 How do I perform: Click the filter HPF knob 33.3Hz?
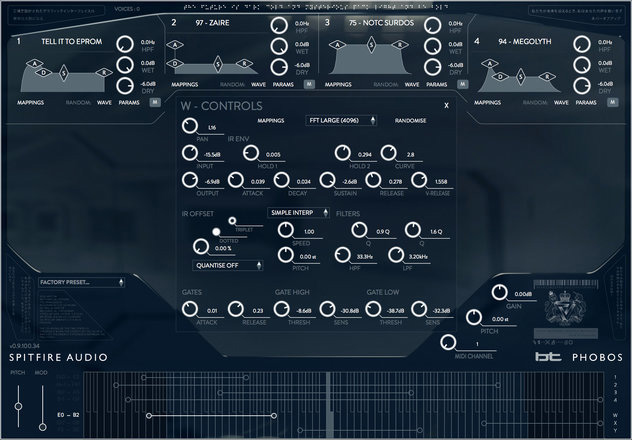(x=342, y=255)
